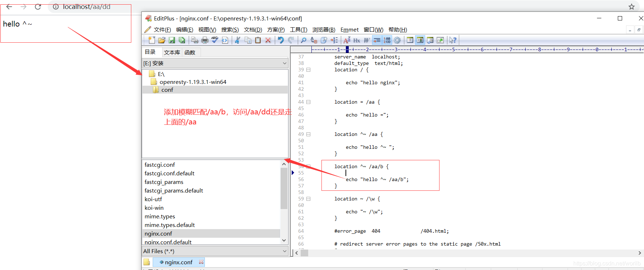The width and height of the screenshot is (644, 270).
Task: Click the Paste clipboard icon
Action: click(x=258, y=40)
